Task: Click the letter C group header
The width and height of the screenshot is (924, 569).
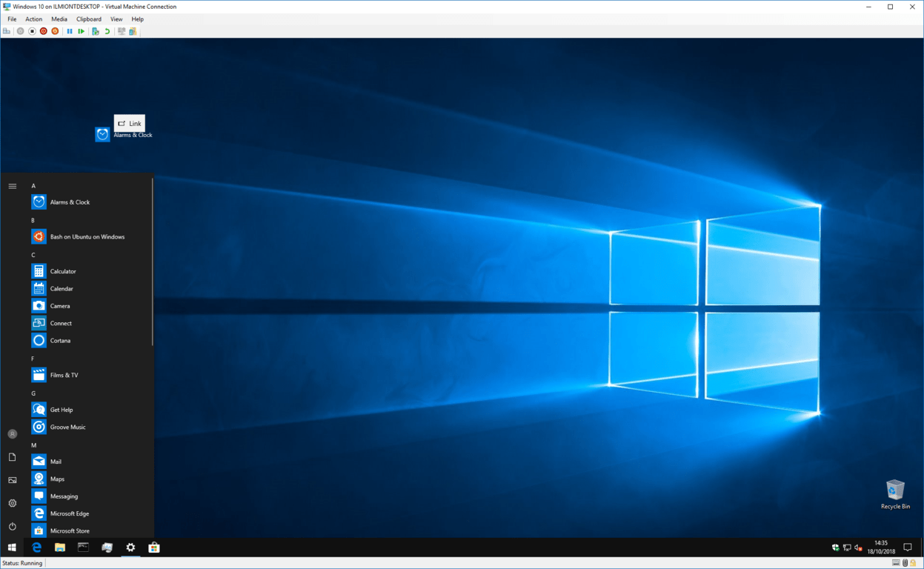Action: coord(33,255)
